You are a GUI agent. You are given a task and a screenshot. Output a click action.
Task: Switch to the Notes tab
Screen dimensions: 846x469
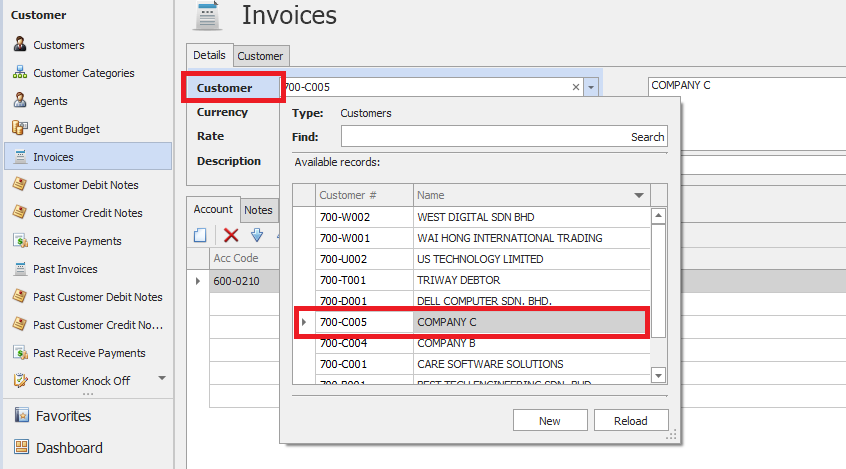click(x=258, y=210)
